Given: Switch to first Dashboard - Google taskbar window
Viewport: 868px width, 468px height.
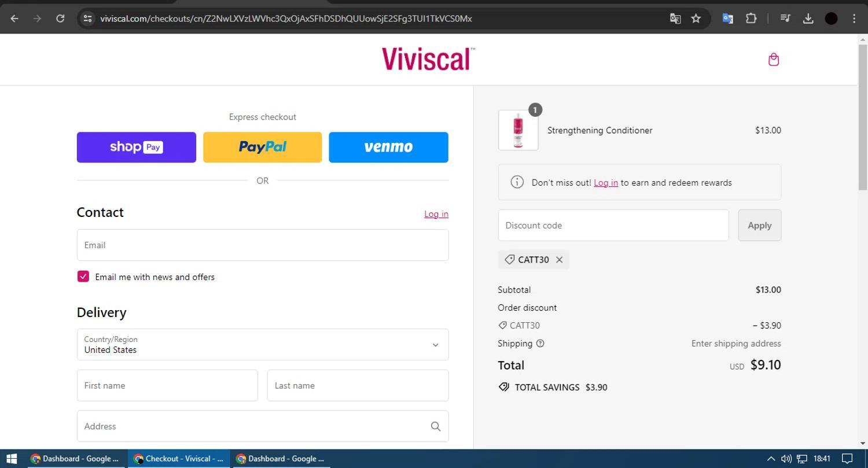Looking at the screenshot, I should [75, 459].
